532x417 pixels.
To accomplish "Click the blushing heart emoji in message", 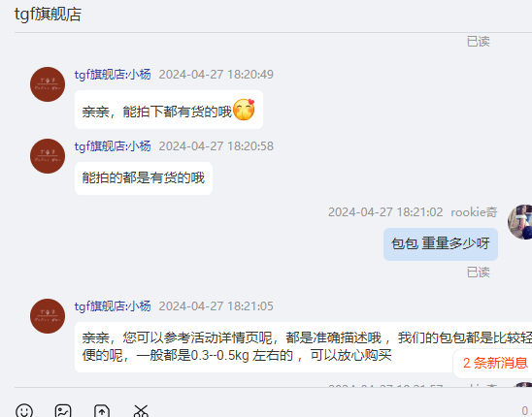I will coord(244,110).
